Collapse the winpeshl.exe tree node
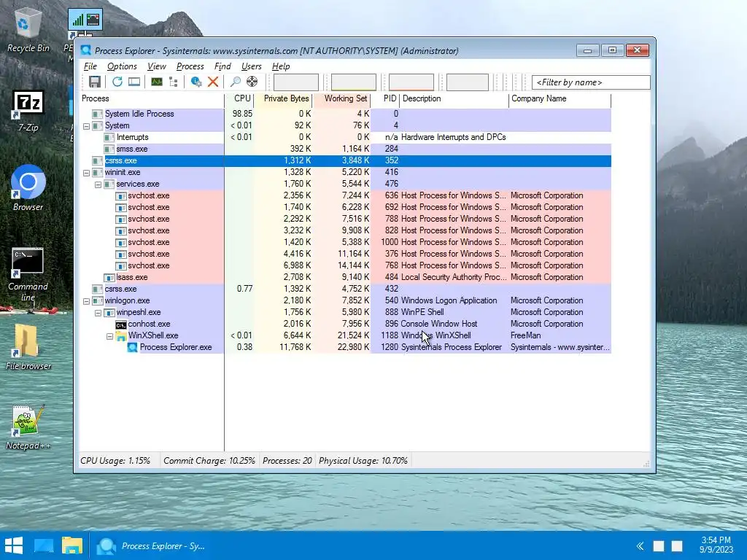This screenshot has width=747, height=560. (x=98, y=313)
